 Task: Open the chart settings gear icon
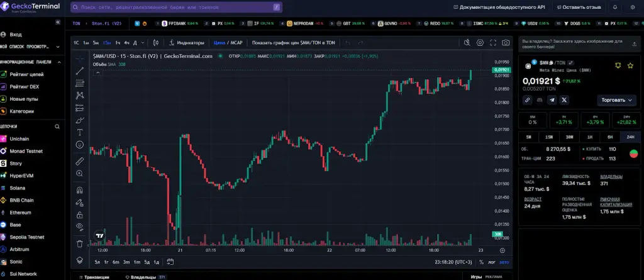480,42
